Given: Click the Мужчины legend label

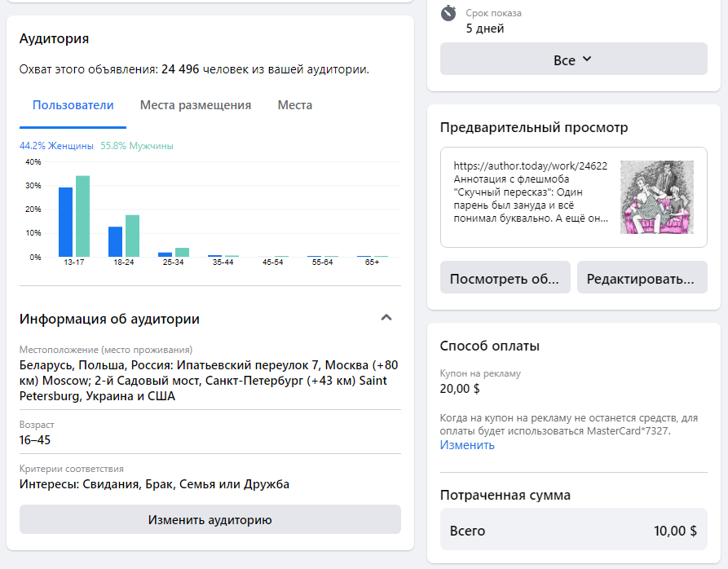Looking at the screenshot, I should click(x=137, y=146).
